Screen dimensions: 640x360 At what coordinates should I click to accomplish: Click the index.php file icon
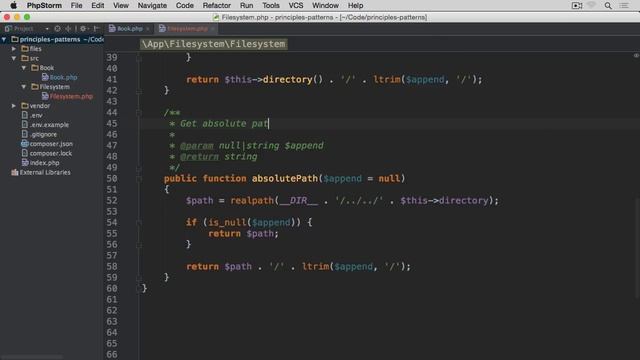25,162
